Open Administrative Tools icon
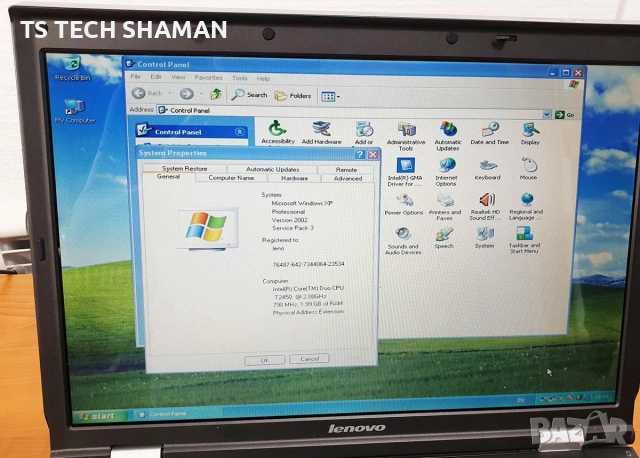The width and height of the screenshot is (640, 458). pos(406,136)
